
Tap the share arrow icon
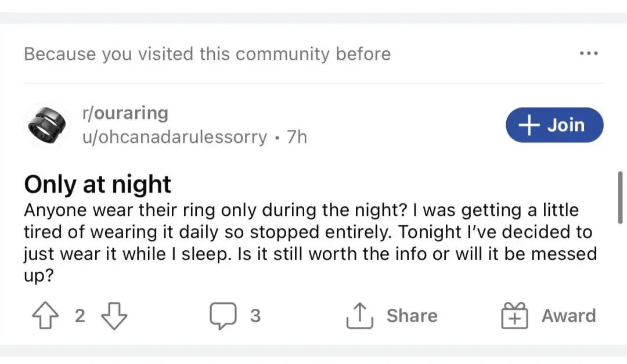tap(359, 316)
